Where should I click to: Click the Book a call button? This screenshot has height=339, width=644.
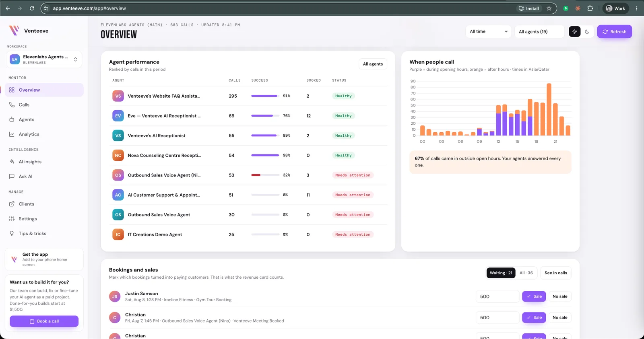point(44,321)
